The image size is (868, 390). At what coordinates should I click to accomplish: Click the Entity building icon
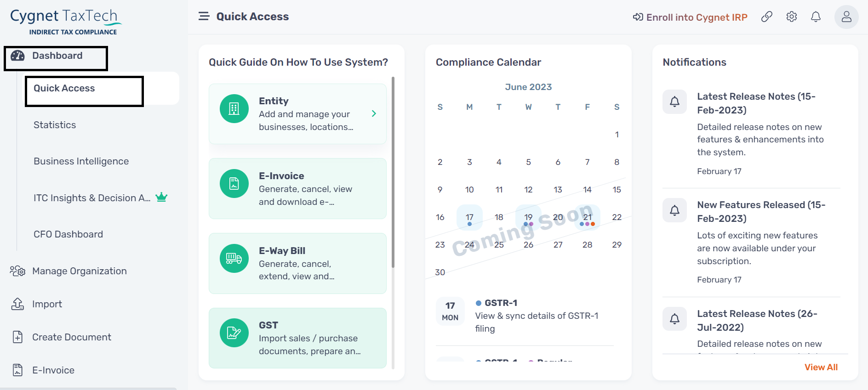click(x=234, y=108)
